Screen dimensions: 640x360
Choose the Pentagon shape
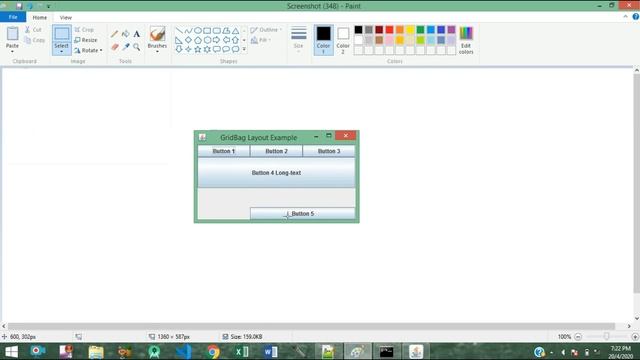click(x=198, y=40)
